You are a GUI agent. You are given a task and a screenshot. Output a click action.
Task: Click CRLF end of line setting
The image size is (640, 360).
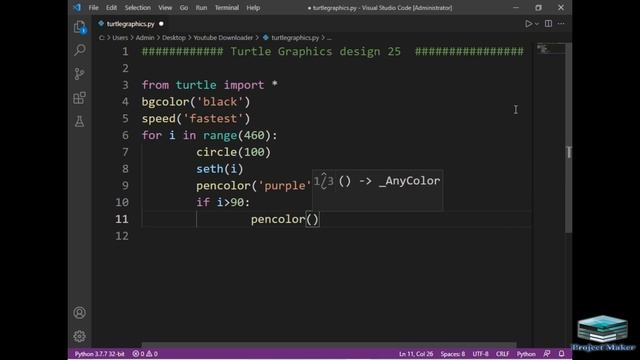(x=502, y=354)
